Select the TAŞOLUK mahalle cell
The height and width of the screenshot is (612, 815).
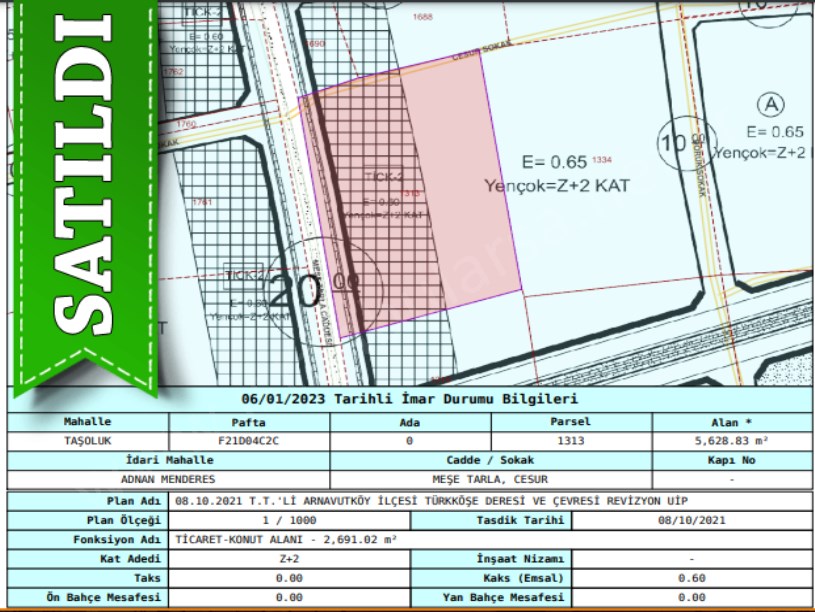pos(88,440)
